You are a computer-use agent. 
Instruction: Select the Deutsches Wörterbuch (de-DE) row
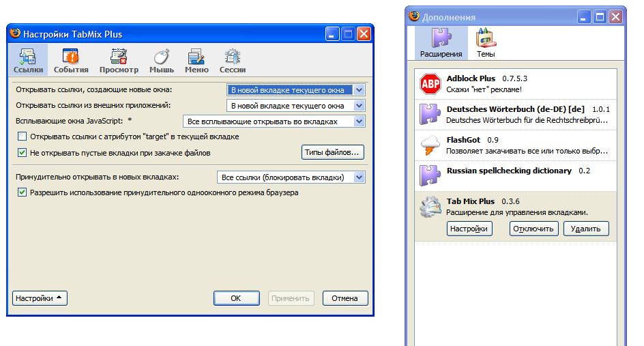click(516, 115)
